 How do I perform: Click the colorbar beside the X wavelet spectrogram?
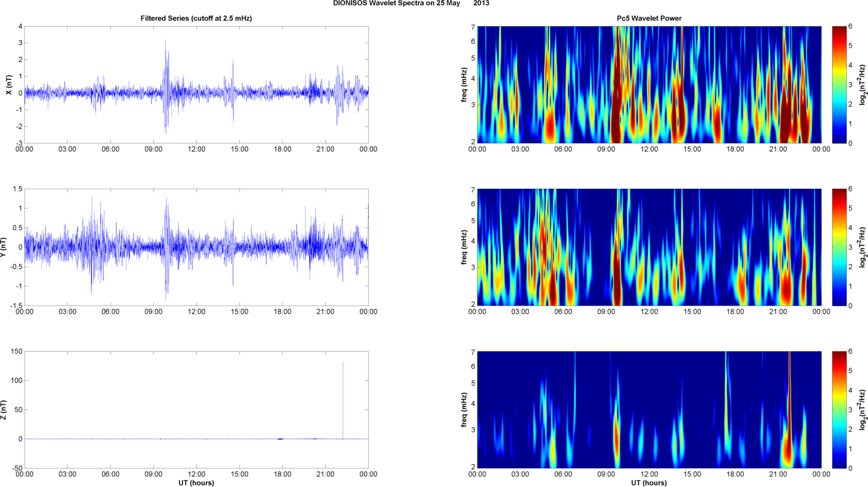point(839,84)
